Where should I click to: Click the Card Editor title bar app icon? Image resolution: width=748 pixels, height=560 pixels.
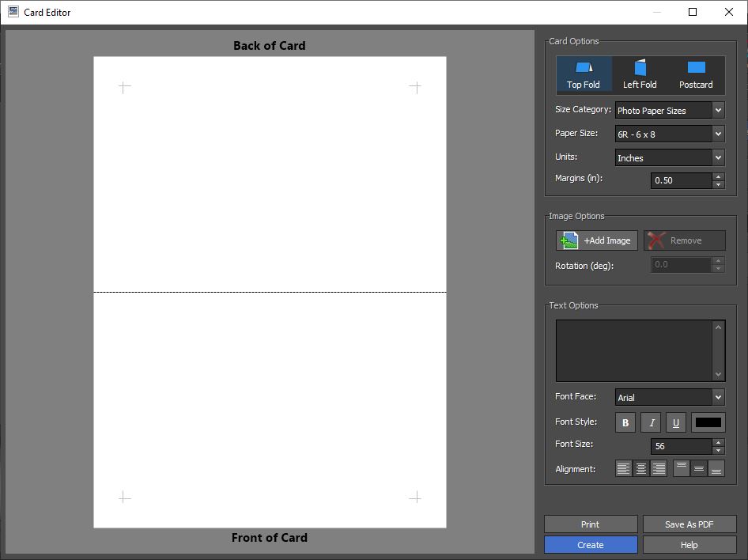[13, 12]
